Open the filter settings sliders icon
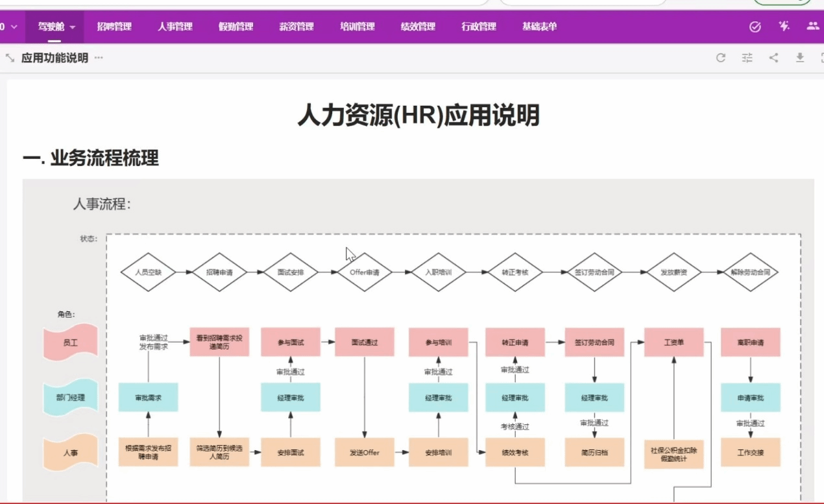 pos(747,58)
